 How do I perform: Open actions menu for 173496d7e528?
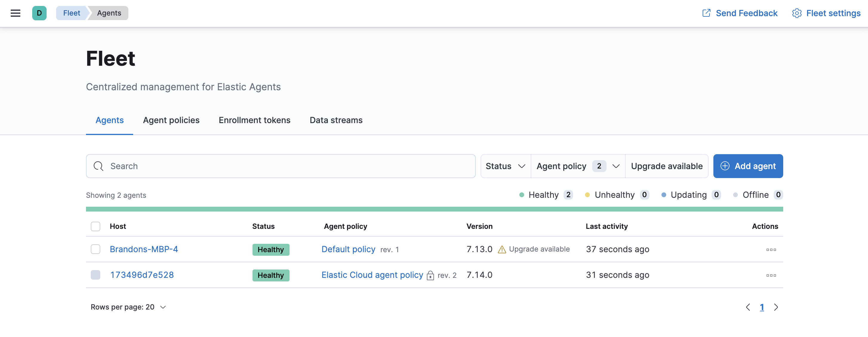pos(771,275)
